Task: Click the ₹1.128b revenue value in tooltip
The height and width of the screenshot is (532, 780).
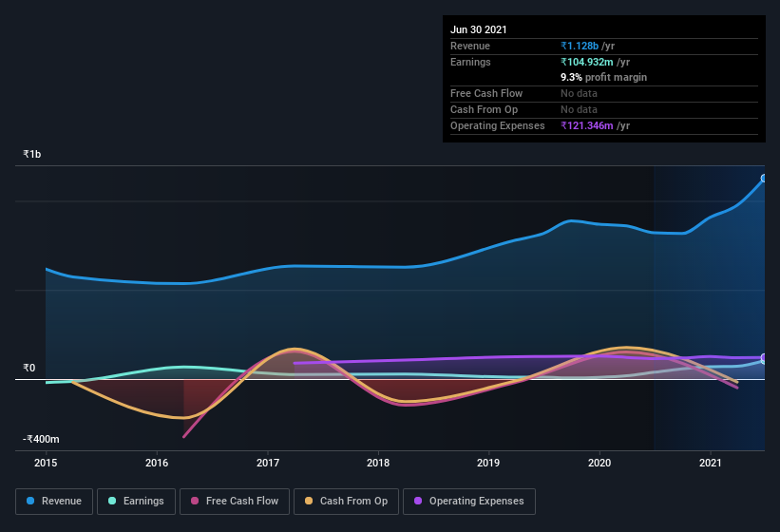Action: pos(580,46)
